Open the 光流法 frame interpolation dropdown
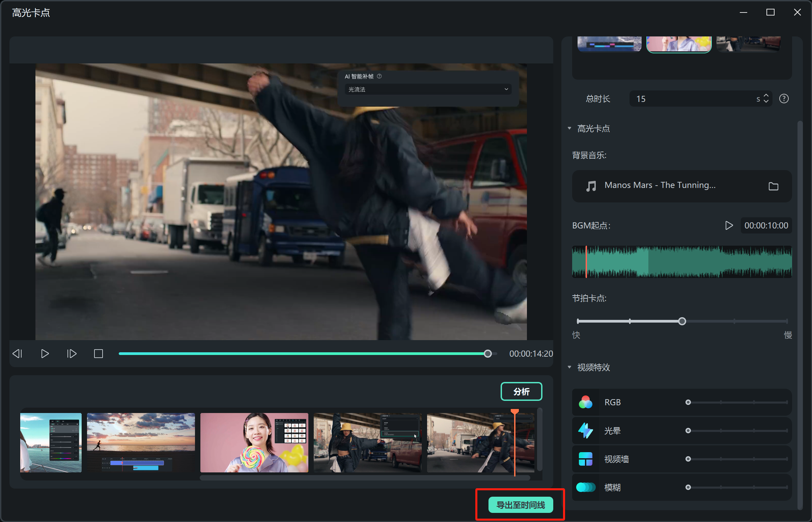 (428, 89)
